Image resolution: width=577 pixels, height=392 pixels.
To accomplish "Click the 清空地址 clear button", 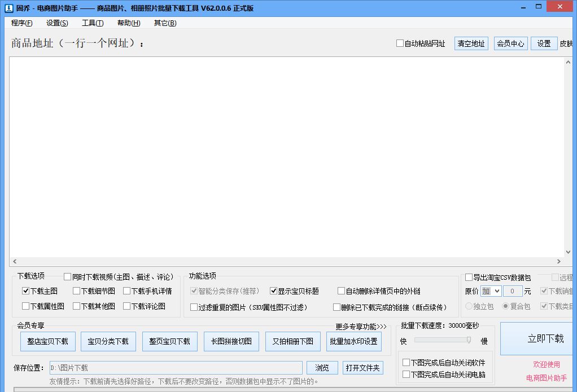I will [x=471, y=43].
